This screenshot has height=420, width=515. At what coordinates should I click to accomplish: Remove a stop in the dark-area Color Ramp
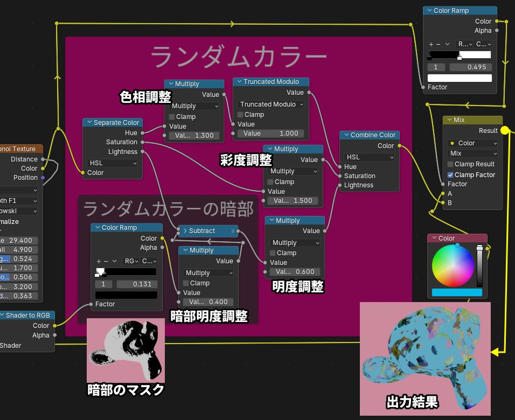(106, 261)
